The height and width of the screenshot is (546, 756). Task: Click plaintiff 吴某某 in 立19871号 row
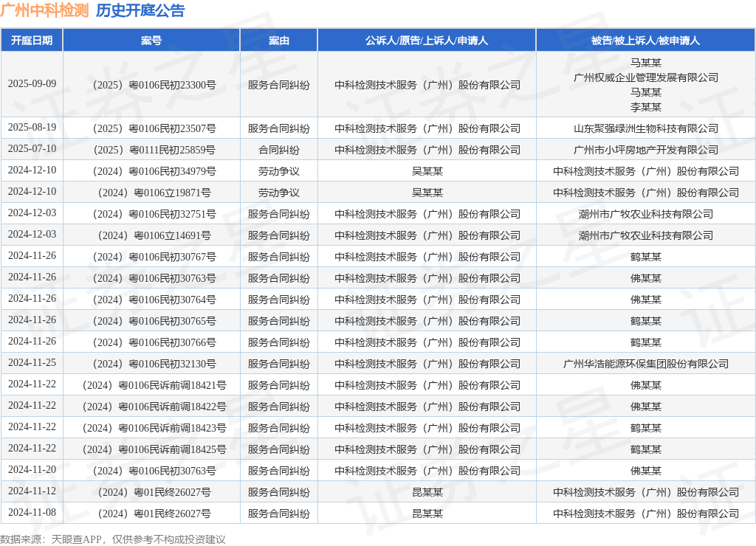click(x=427, y=193)
